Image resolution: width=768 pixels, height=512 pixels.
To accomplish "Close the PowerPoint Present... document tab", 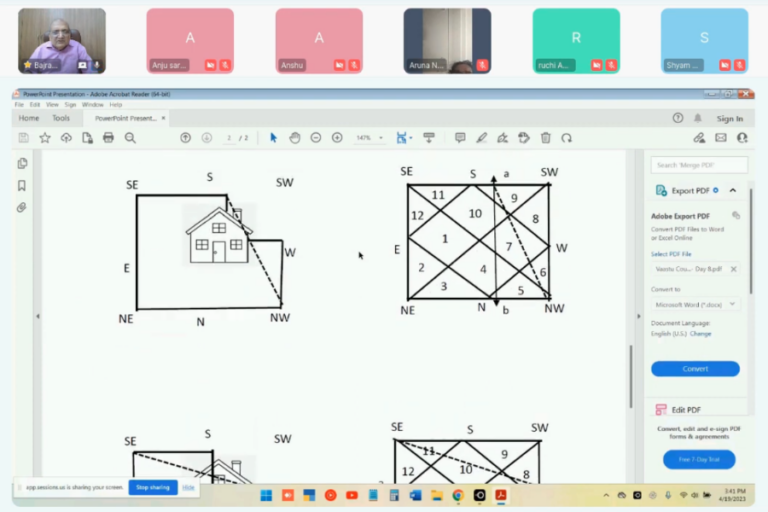I will click(x=163, y=118).
